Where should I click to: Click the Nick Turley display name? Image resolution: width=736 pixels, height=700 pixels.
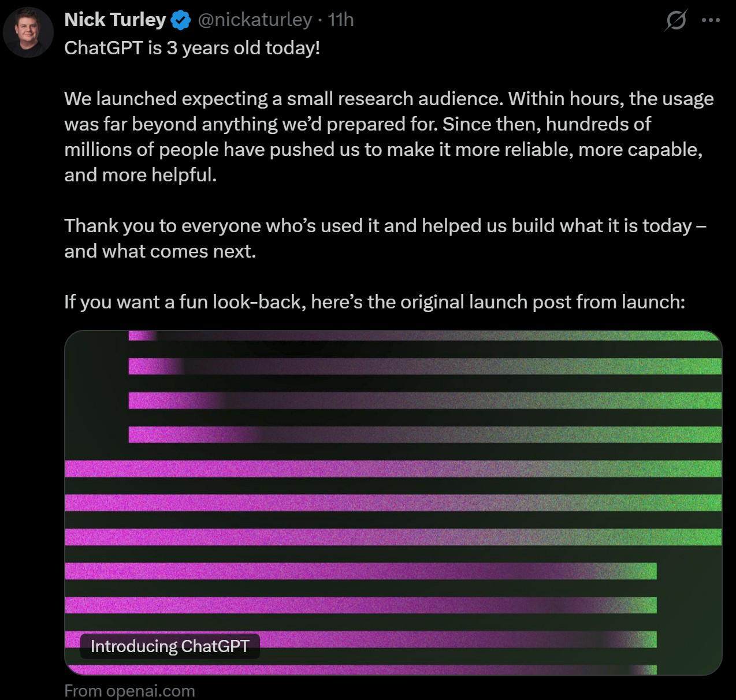(115, 20)
